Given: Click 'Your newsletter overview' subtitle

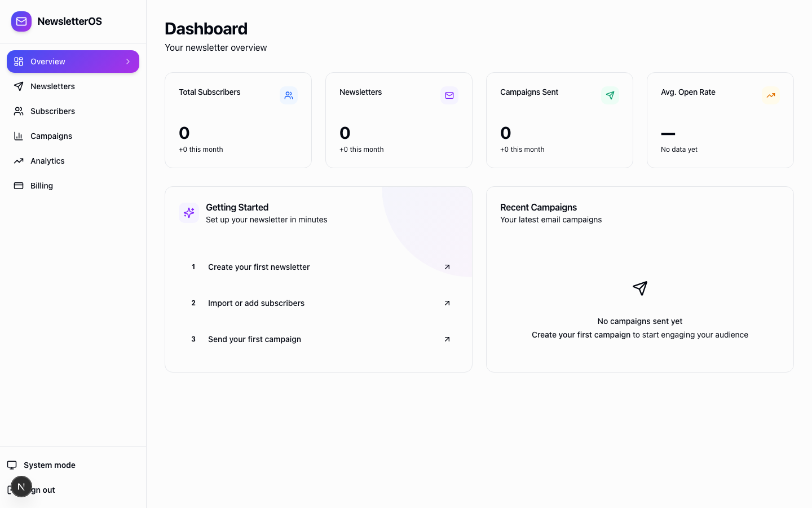Looking at the screenshot, I should (216, 47).
